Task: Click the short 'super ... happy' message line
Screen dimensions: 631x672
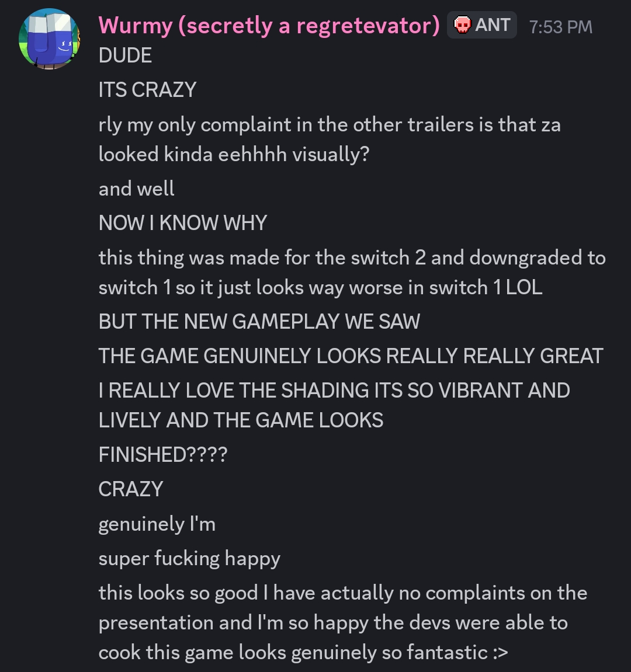Action: 189,558
